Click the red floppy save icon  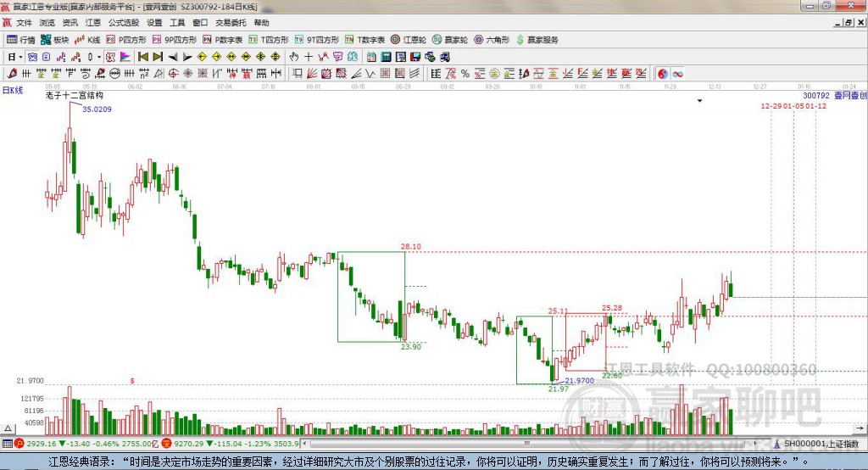(415, 57)
